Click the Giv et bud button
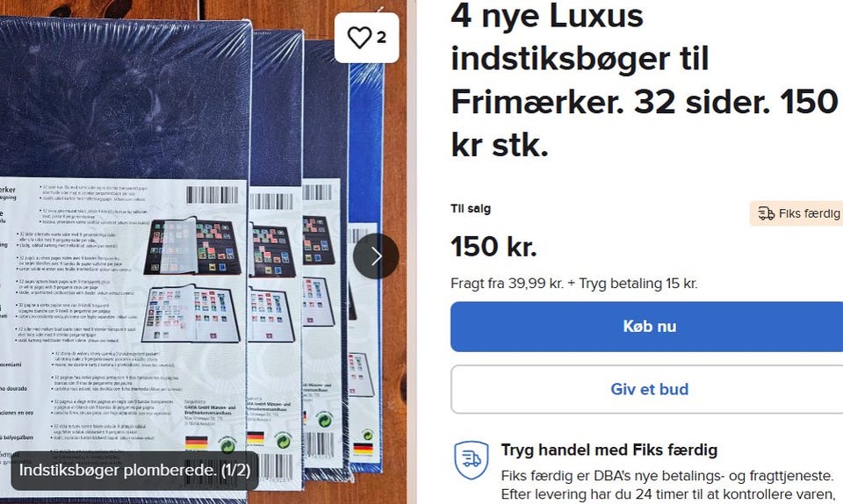 (647, 389)
